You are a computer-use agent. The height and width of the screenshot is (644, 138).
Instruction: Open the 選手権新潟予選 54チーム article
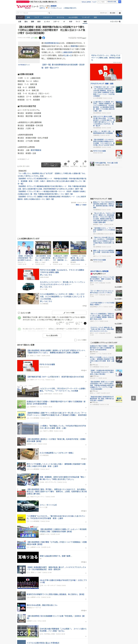[55, 377]
